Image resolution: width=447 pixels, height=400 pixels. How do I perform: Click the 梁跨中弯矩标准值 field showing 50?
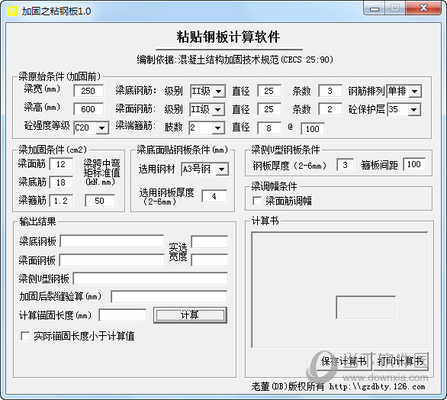[x=100, y=201]
